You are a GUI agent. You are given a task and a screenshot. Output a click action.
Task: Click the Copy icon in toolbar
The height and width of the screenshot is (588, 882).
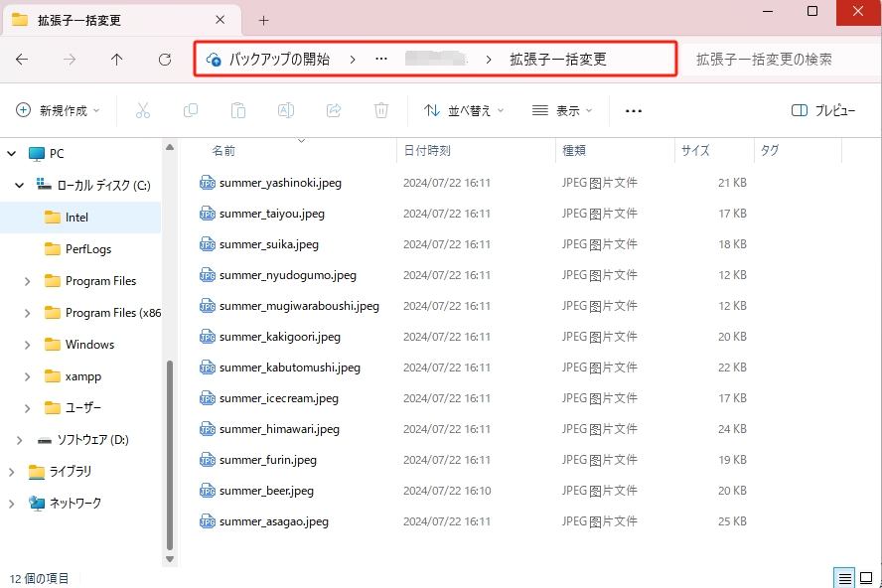pyautogui.click(x=191, y=110)
